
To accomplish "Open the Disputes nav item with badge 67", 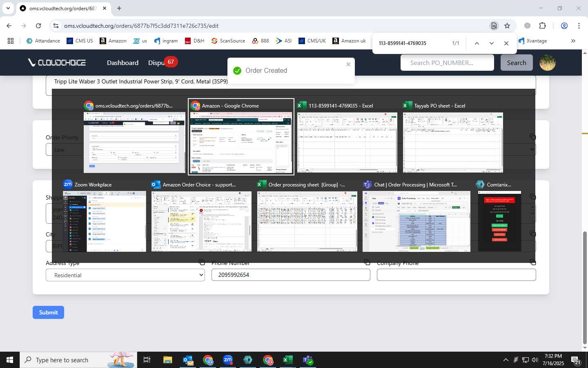I will [x=162, y=62].
